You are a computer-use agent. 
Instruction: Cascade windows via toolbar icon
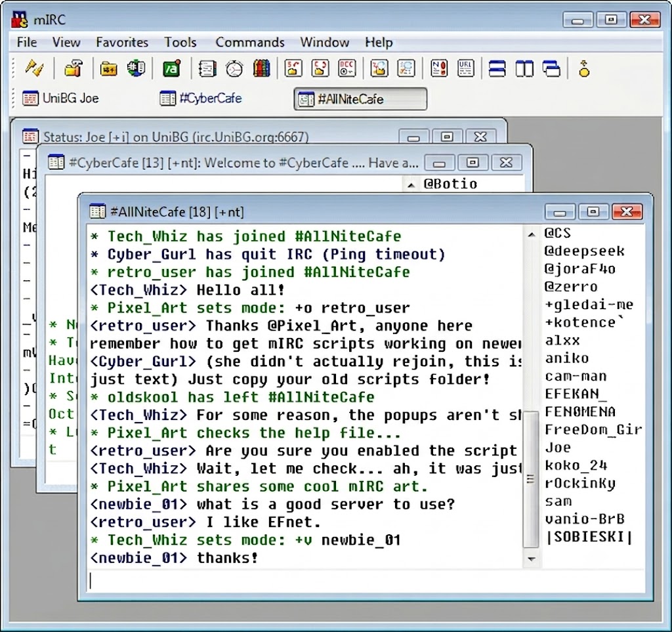coord(551,68)
